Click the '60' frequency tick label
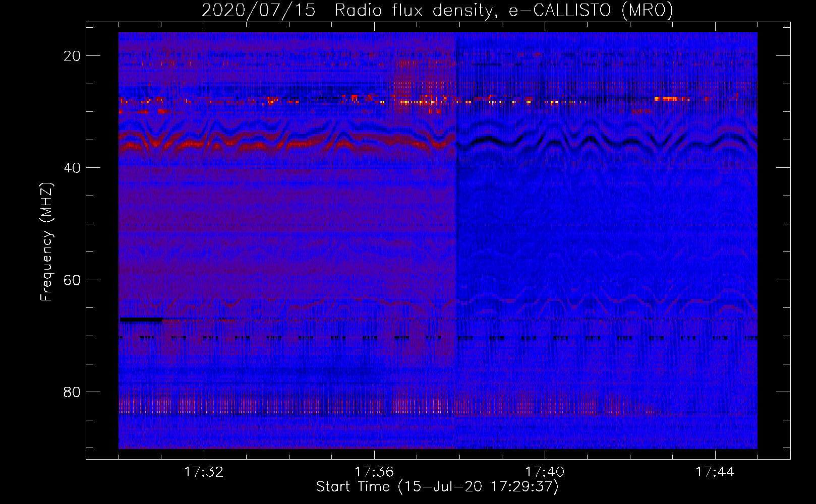This screenshot has width=816, height=504. (72, 280)
